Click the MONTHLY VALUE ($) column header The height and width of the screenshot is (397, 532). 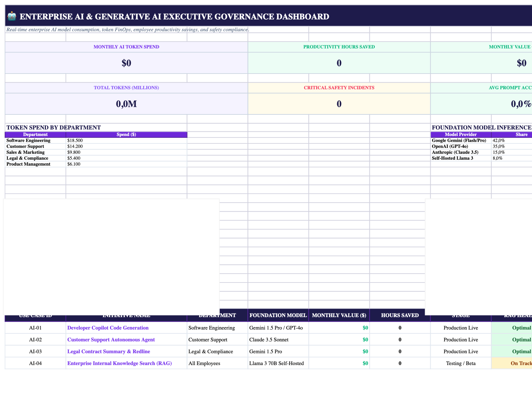pyautogui.click(x=339, y=315)
